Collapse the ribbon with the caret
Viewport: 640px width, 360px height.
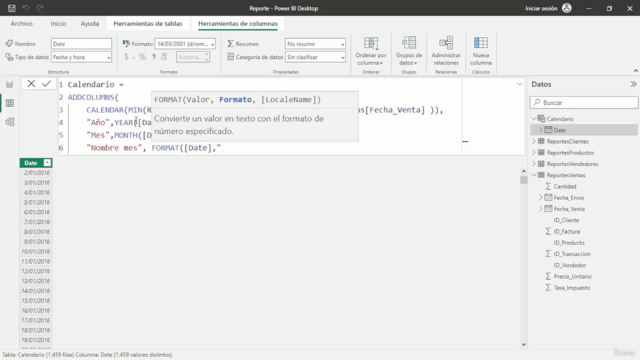636,71
